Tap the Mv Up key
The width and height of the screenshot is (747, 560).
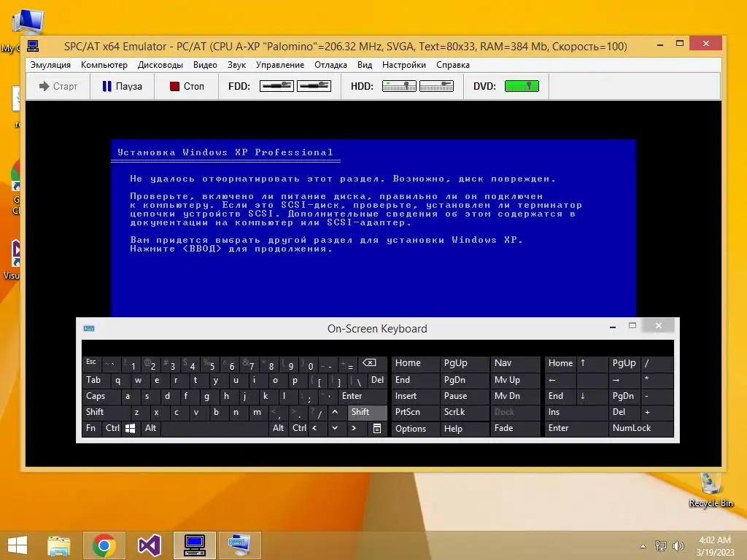(x=516, y=380)
